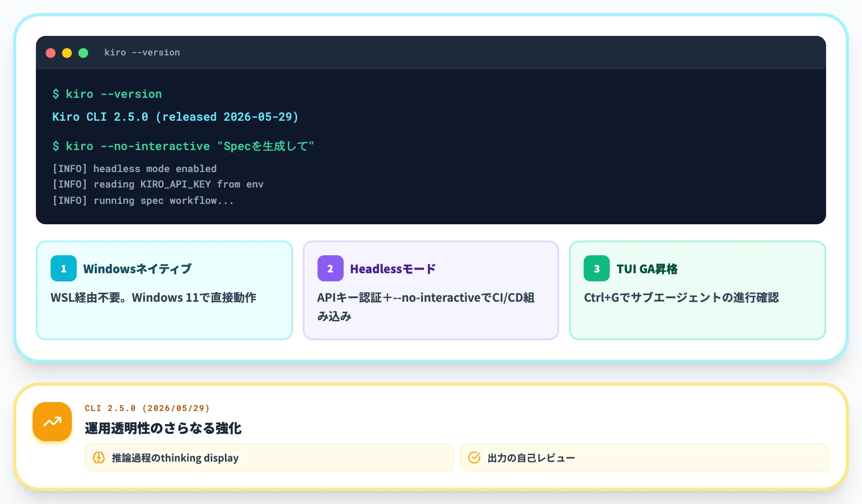Click the 'TUI GA昇格' card heading

click(x=647, y=269)
